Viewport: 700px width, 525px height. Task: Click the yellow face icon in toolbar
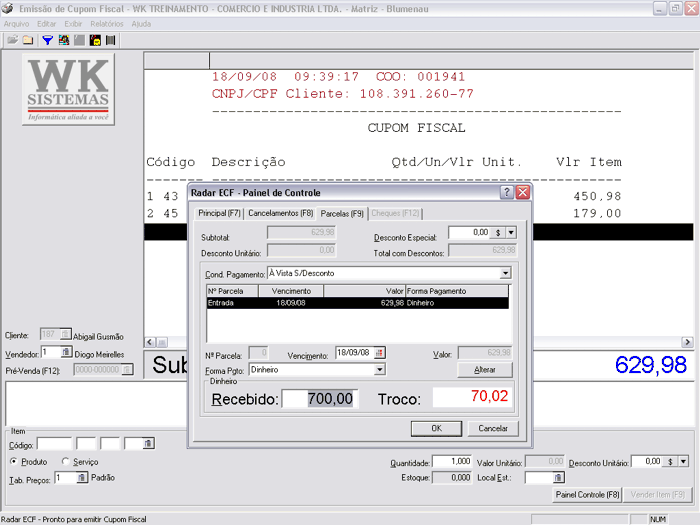point(95,40)
